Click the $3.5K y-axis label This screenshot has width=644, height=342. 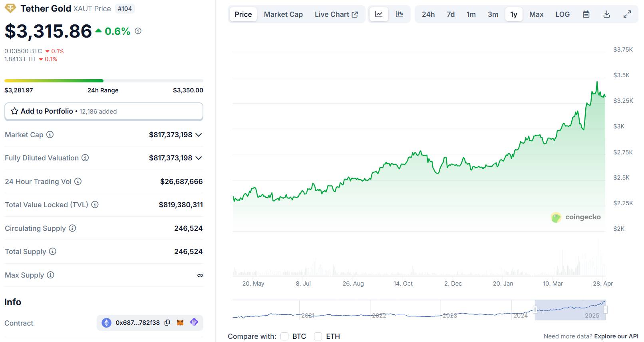tap(621, 75)
